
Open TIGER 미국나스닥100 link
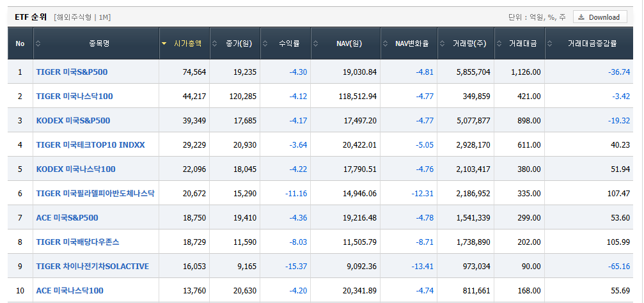(74, 96)
